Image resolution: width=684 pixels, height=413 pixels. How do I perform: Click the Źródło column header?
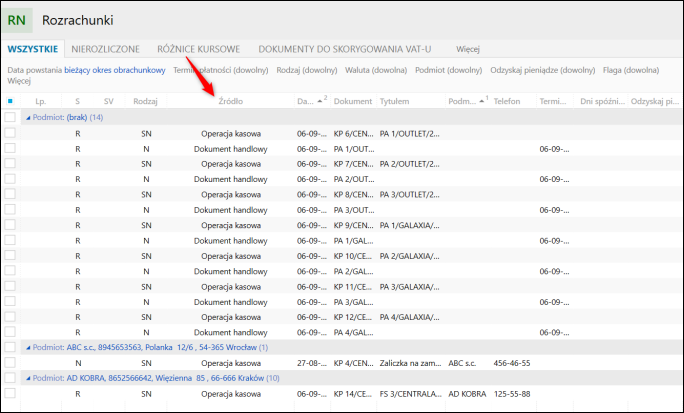(x=230, y=101)
